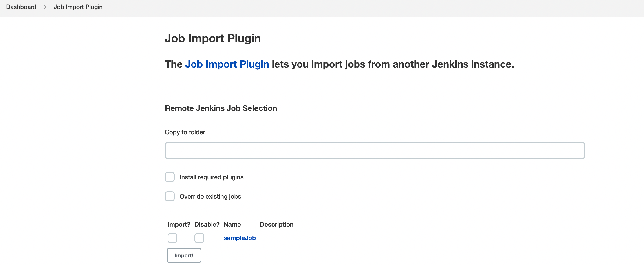Open the sampleJob link
The image size is (644, 265).
point(239,238)
